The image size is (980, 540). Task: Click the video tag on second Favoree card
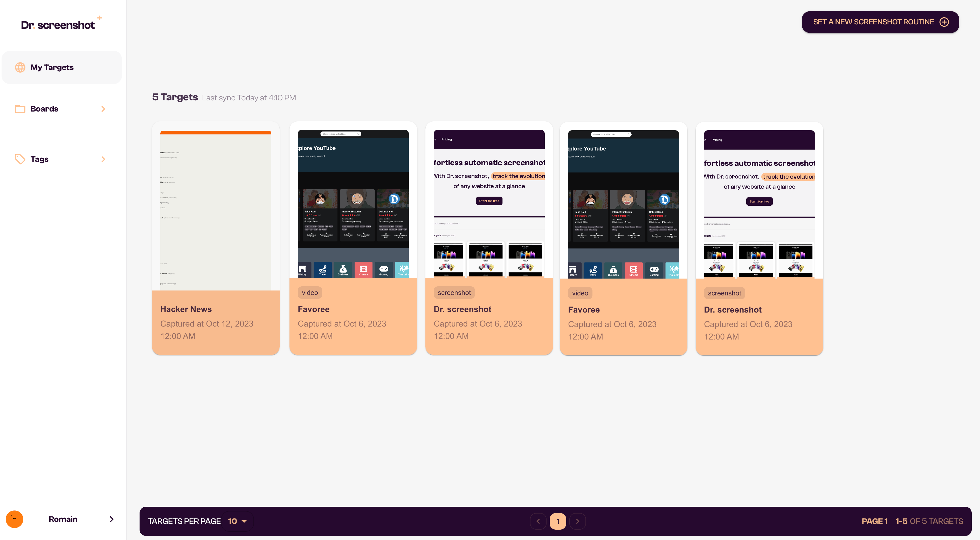click(580, 293)
